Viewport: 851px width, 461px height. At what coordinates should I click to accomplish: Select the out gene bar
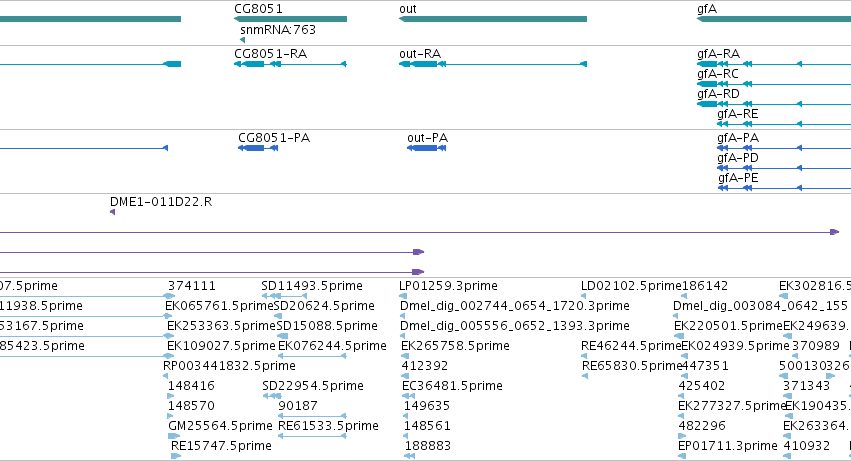pos(493,19)
